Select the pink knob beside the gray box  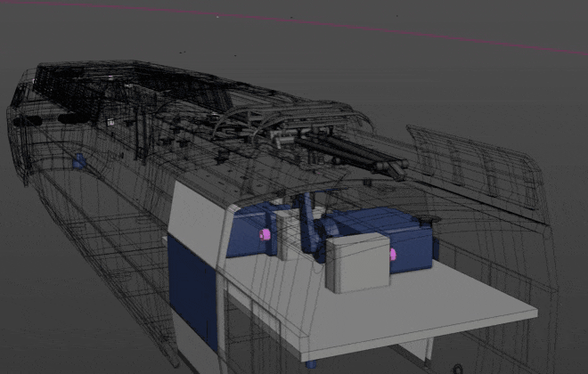[x=393, y=256]
